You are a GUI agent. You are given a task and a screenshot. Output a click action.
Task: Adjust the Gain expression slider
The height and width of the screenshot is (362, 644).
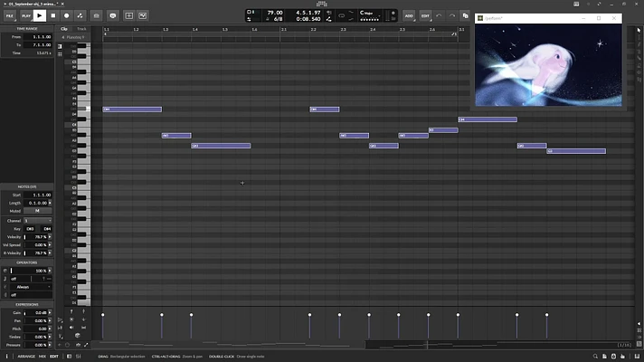[x=36, y=313]
